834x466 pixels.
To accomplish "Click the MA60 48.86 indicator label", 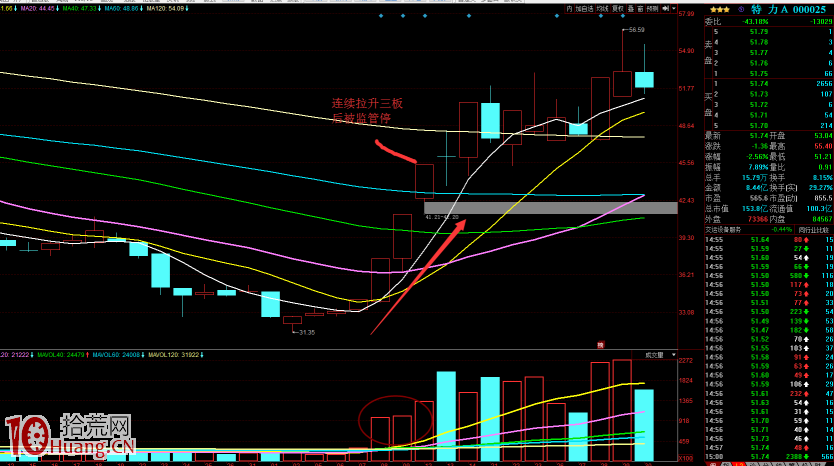I will pyautogui.click(x=123, y=9).
